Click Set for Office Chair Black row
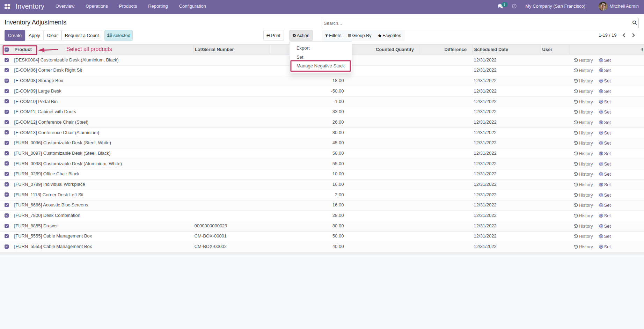The width and height of the screenshot is (644, 329). 605,174
